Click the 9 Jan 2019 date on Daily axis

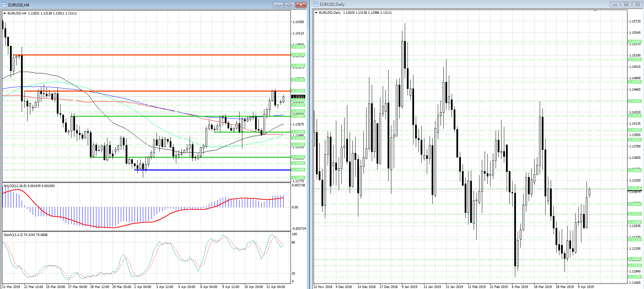(x=409, y=287)
